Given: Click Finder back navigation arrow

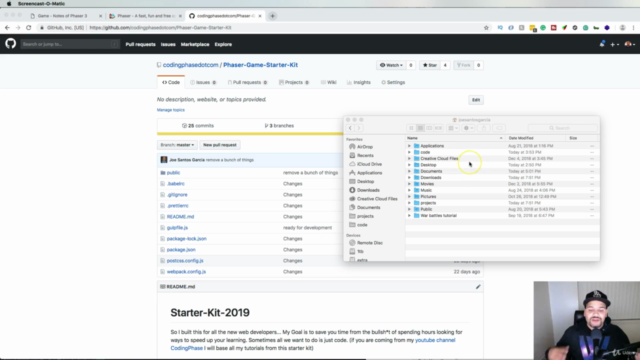Looking at the screenshot, I should 350,128.
